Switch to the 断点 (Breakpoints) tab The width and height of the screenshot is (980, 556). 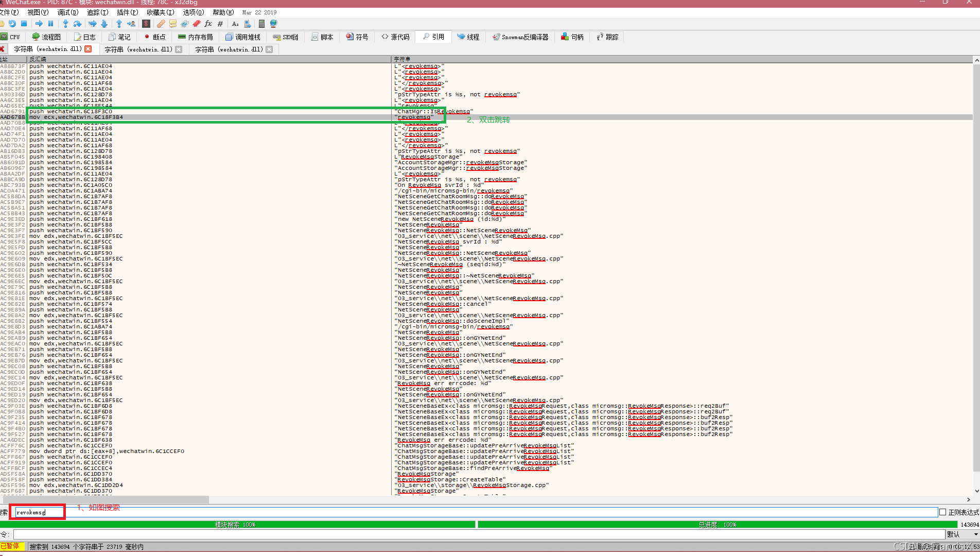155,37
